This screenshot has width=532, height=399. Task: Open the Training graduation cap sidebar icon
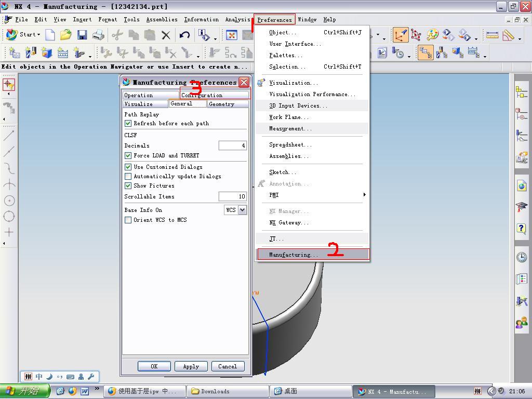click(522, 207)
